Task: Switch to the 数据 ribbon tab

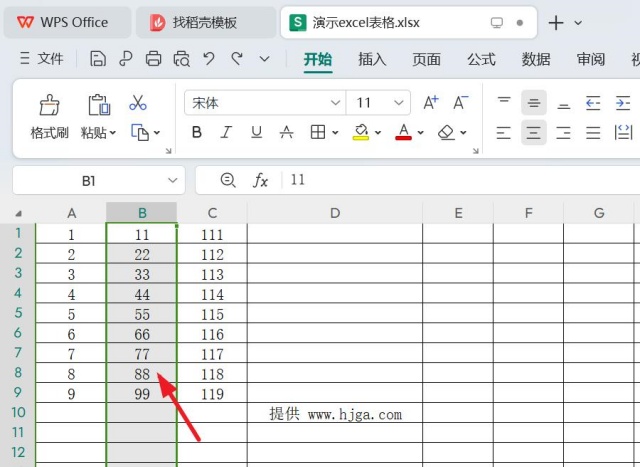Action: 536,60
